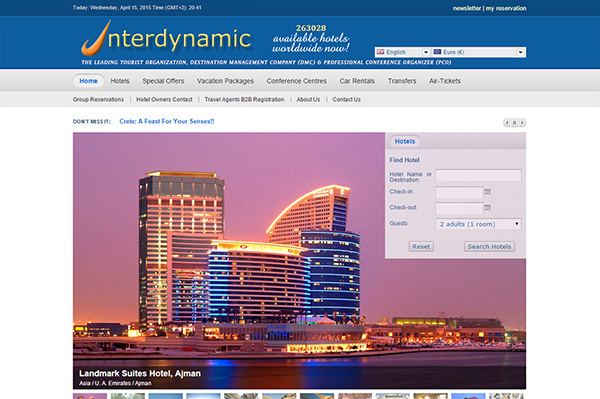Click the Reset button

(421, 246)
